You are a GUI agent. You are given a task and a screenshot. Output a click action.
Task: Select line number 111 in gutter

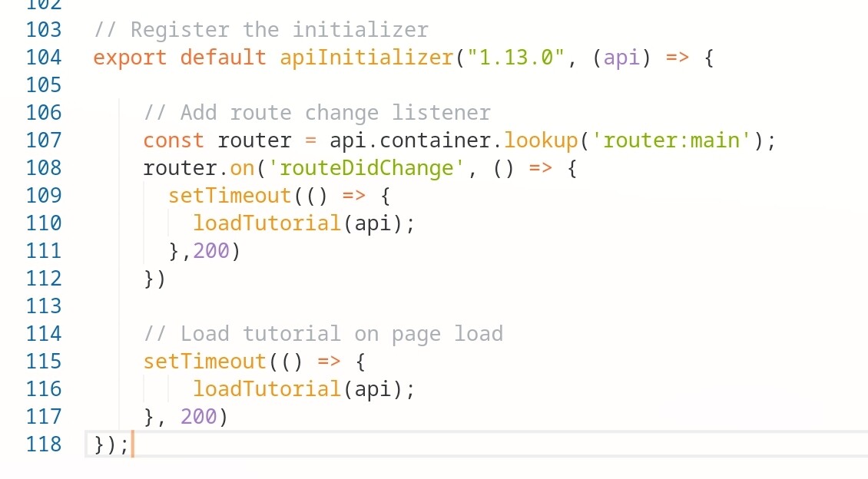click(44, 250)
